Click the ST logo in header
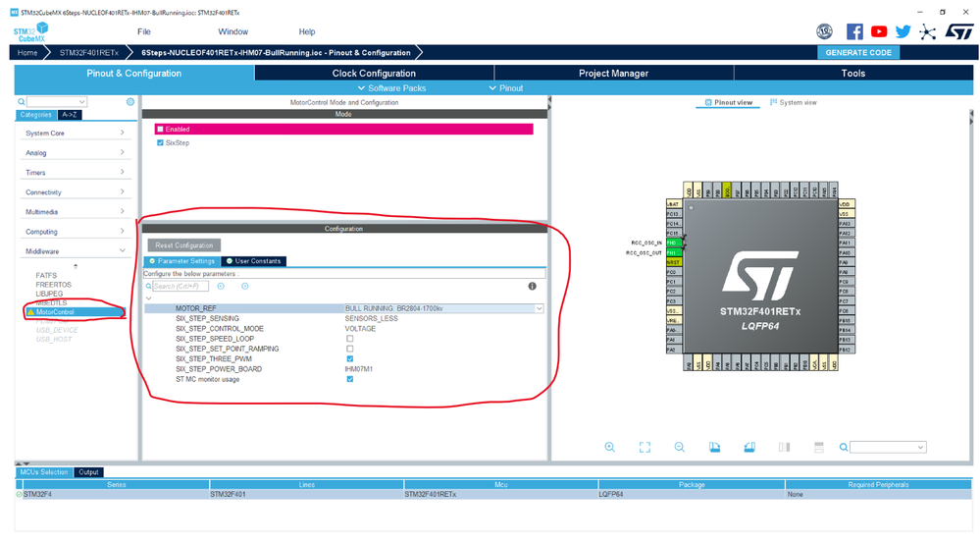Image resolution: width=980 pixels, height=542 pixels. tap(958, 31)
